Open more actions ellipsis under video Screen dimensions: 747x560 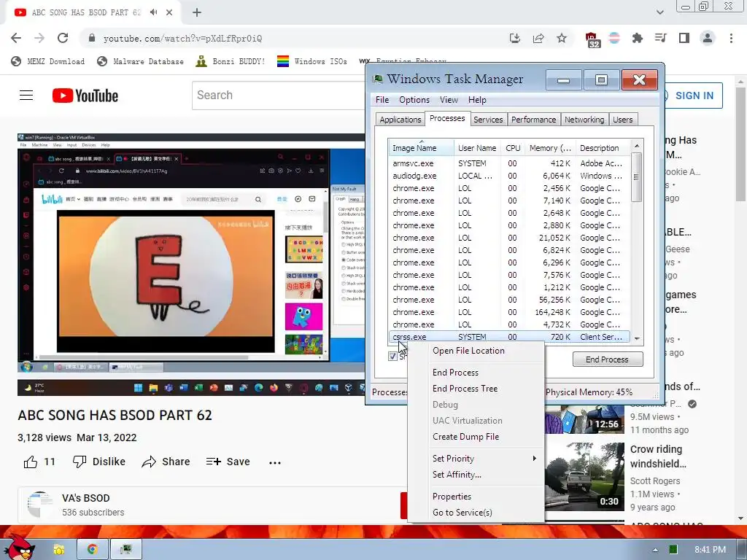(x=275, y=462)
